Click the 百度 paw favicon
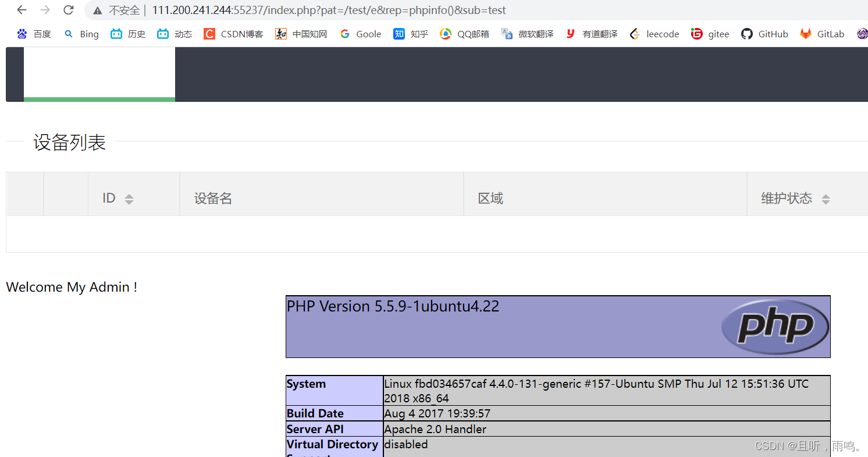This screenshot has height=457, width=868. tap(22, 34)
